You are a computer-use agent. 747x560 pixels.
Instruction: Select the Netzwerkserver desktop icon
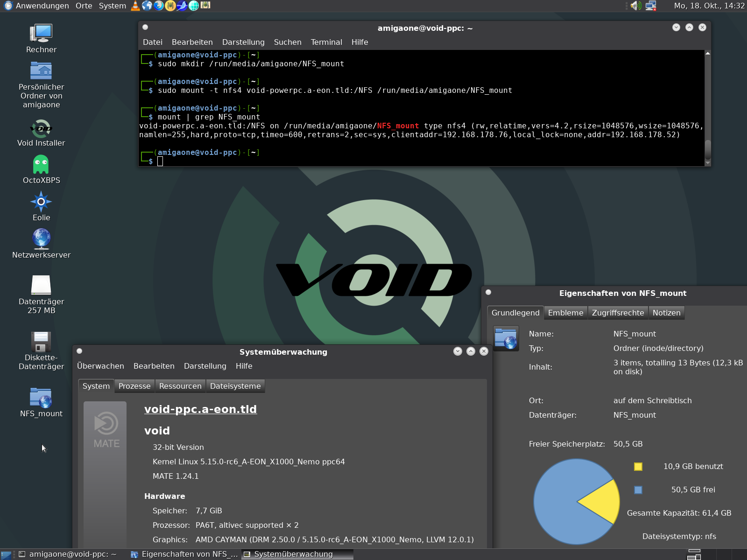[x=41, y=244]
